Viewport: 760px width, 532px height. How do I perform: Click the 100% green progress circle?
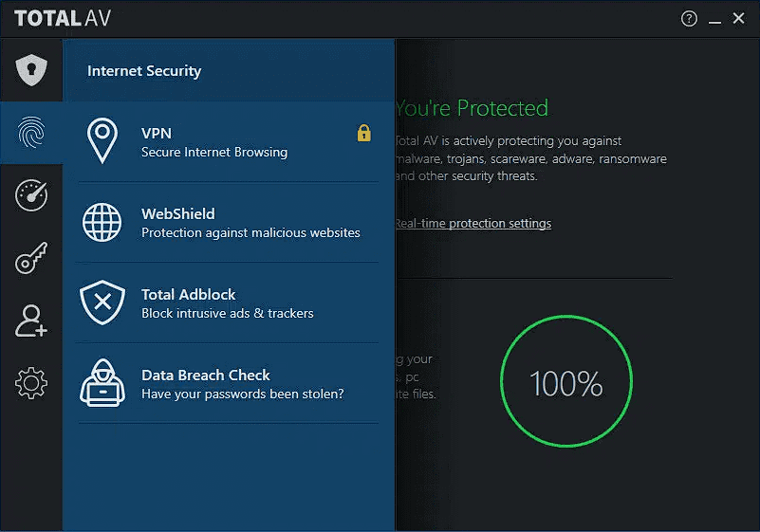[x=566, y=381]
